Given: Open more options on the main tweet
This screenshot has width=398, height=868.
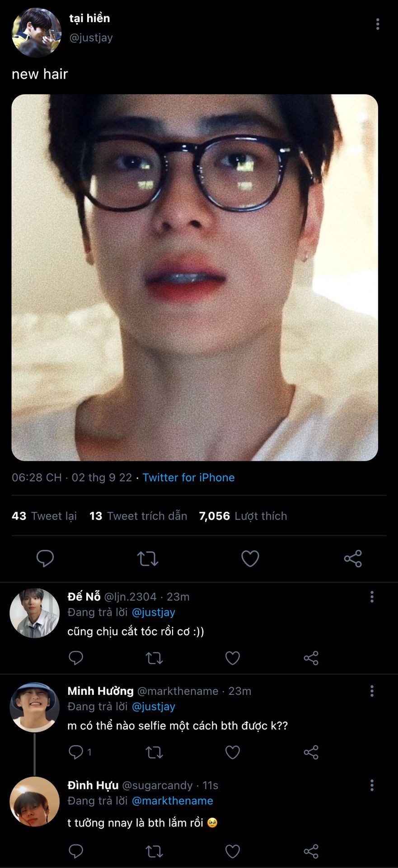Looking at the screenshot, I should pos(378,24).
